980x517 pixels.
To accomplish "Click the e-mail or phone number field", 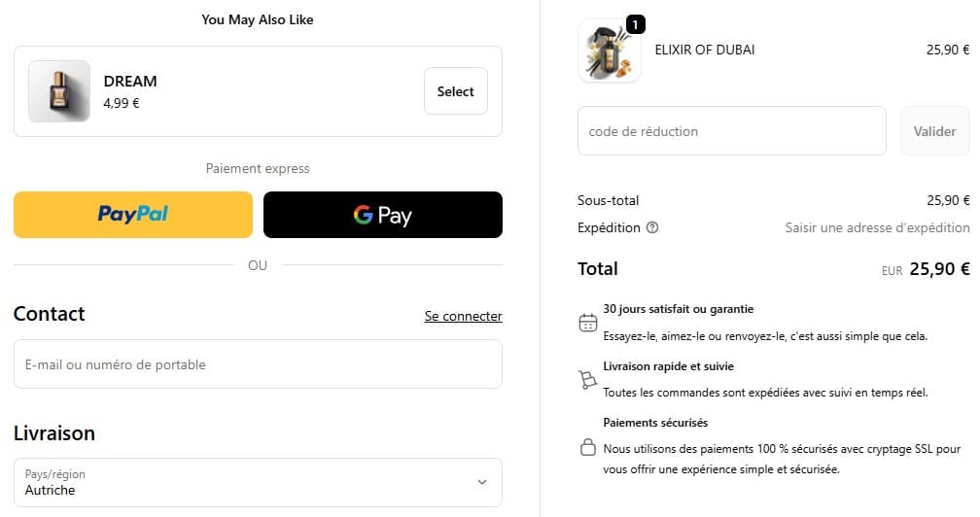I will click(258, 364).
